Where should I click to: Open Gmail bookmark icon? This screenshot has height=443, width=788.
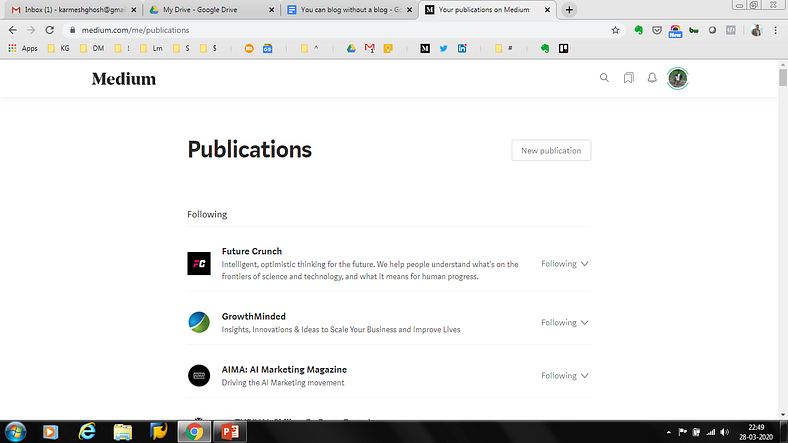(369, 48)
